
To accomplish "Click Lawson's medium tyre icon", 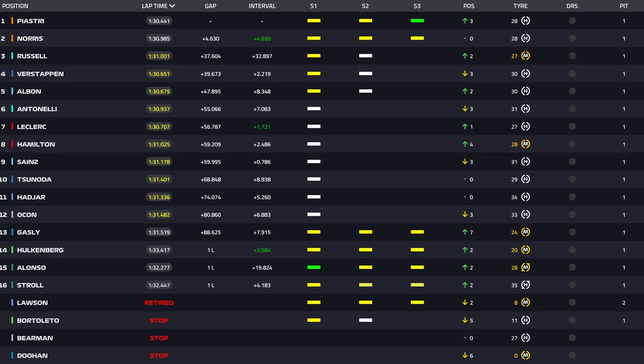I will (526, 302).
